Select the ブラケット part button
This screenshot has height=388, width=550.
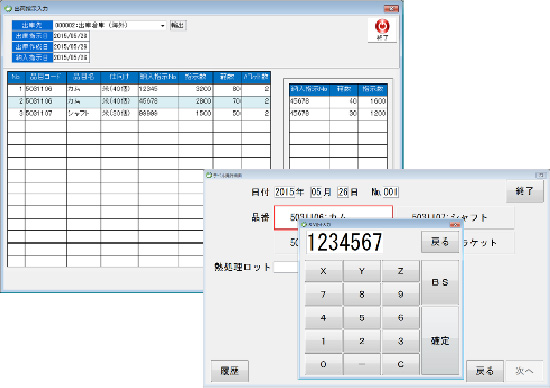[488, 242]
